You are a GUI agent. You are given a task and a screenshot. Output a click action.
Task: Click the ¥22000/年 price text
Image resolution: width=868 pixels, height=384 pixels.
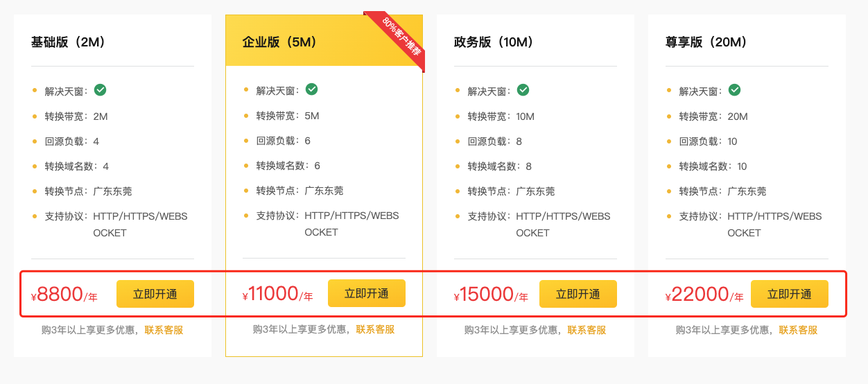[x=704, y=295]
